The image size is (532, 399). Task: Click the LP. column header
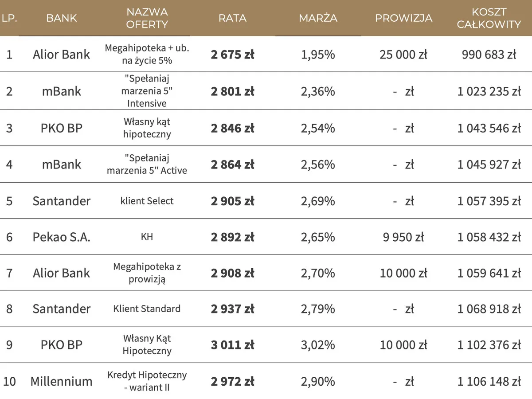(x=9, y=18)
